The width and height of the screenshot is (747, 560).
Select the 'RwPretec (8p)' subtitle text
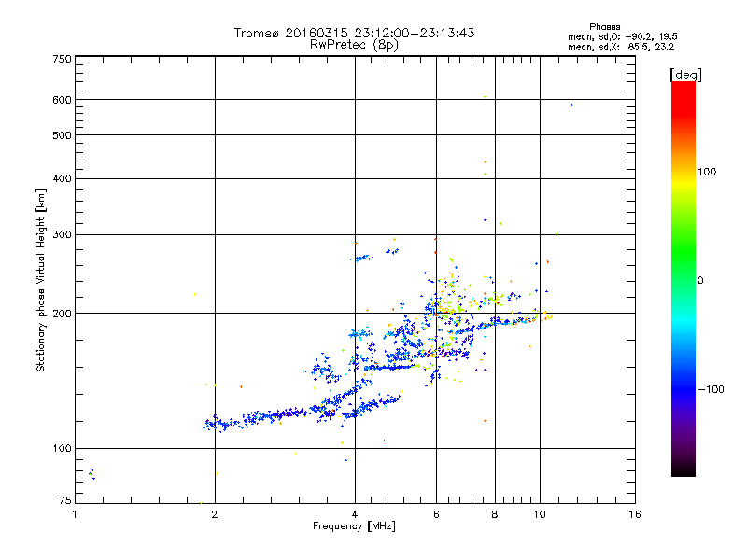click(x=354, y=45)
